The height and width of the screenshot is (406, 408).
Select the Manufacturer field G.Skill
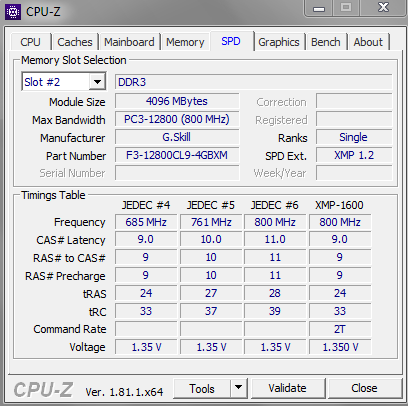coord(177,137)
